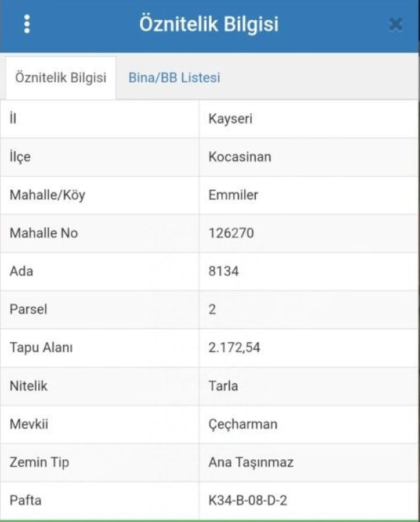This screenshot has width=420, height=522.
Task: Click the Zemin Tip row label
Action: [x=39, y=462]
